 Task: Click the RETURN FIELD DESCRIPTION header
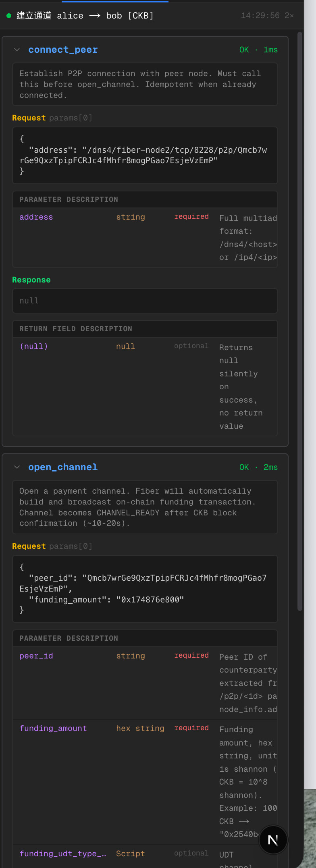tap(76, 329)
